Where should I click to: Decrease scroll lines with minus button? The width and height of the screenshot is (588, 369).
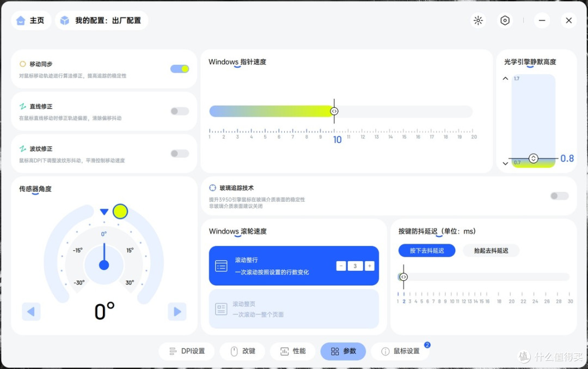tap(341, 266)
